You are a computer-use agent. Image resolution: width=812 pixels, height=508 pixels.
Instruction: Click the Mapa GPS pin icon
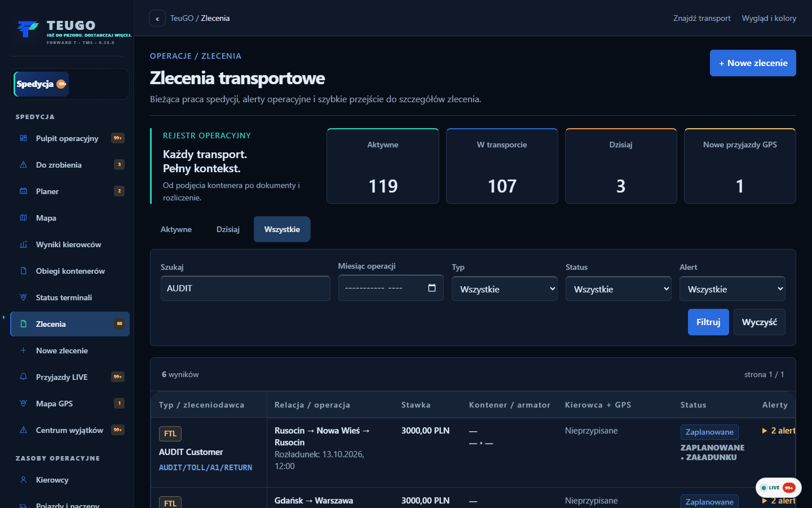point(23,404)
